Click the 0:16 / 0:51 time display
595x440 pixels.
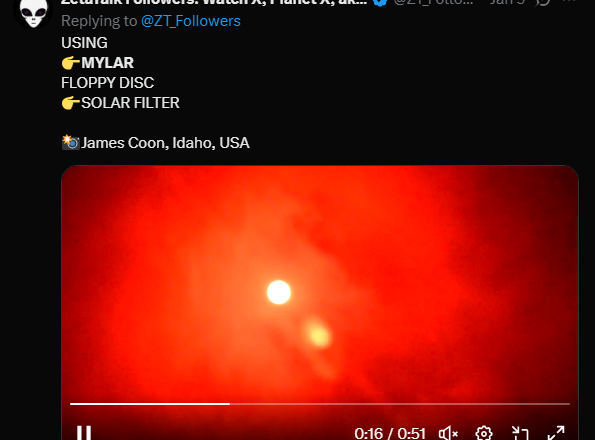pyautogui.click(x=390, y=433)
